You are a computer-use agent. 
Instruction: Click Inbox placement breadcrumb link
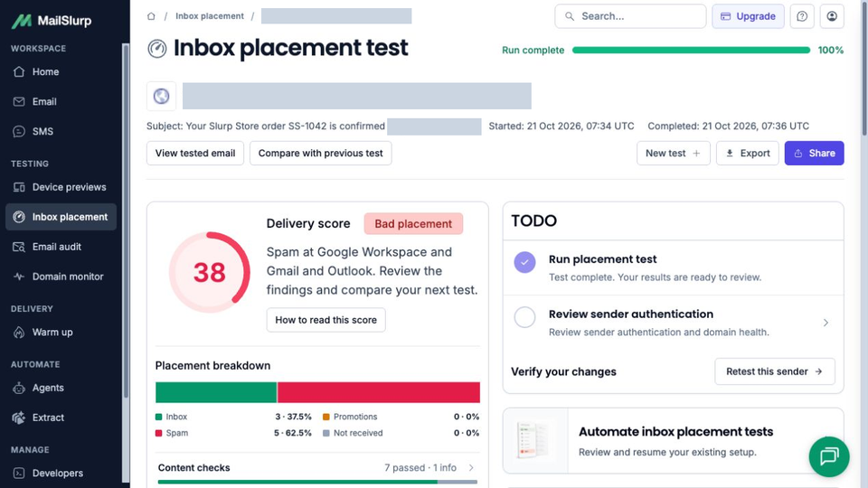tap(209, 16)
